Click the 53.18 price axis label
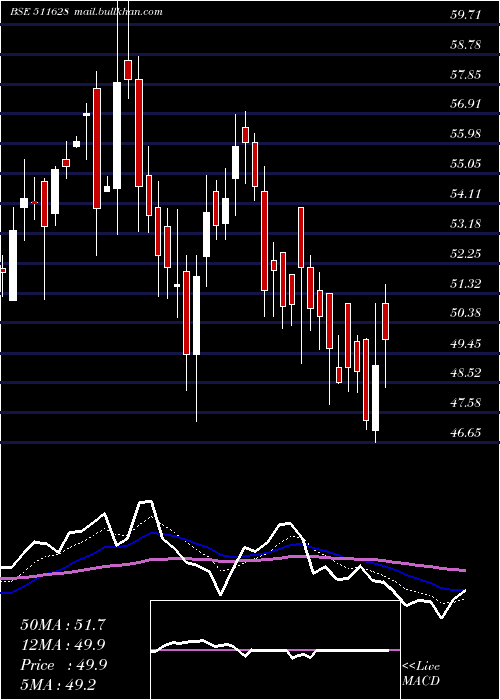This screenshot has width=500, height=700. [x=465, y=224]
